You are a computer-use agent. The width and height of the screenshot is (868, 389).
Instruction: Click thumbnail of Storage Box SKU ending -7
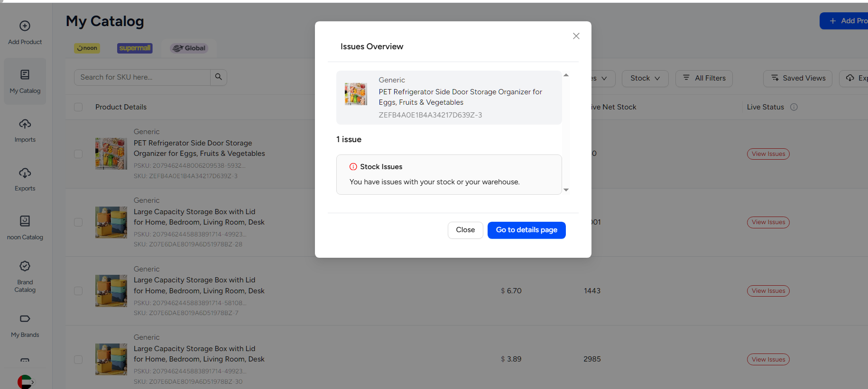111,291
